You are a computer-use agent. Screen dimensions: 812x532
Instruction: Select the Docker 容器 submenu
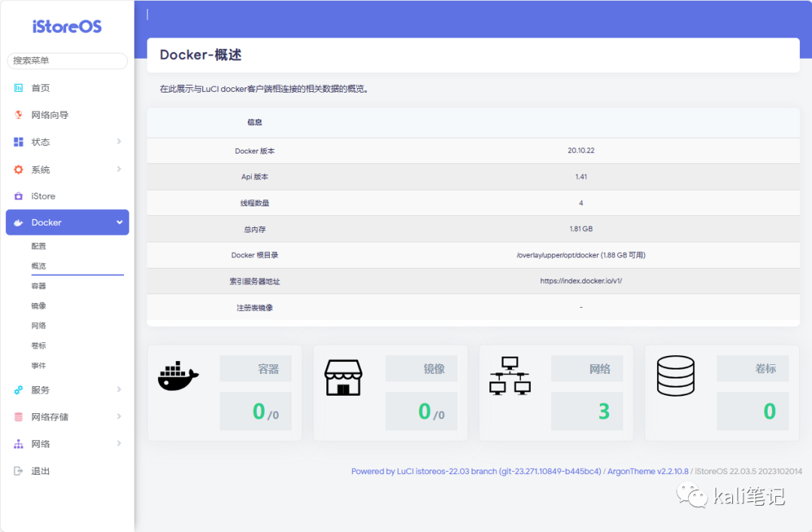(x=38, y=286)
